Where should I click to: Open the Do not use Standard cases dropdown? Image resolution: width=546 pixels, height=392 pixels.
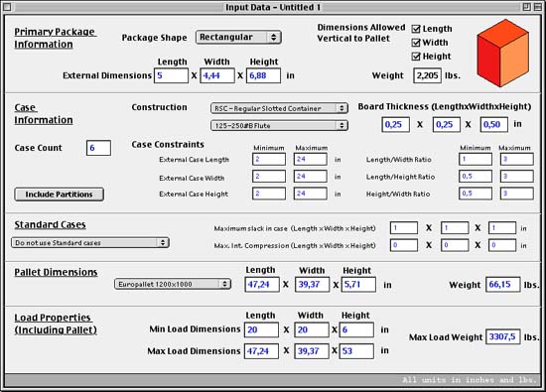[90, 243]
